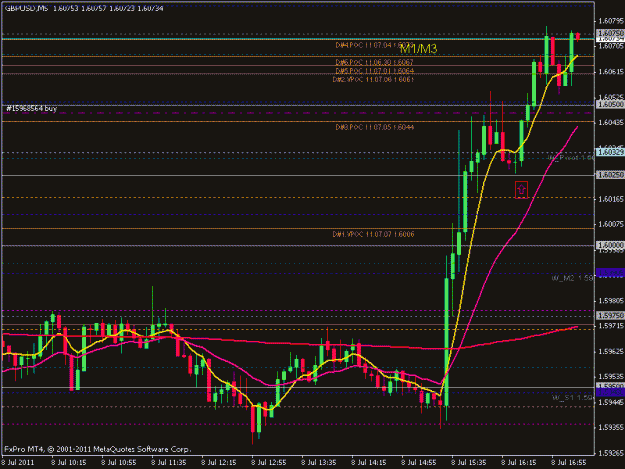Click the cyan 1.60329 price tag
625x469 pixels.
click(x=610, y=153)
